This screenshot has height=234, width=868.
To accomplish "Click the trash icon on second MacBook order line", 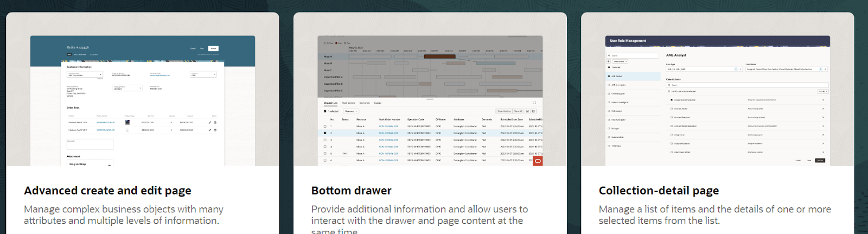I will point(215,130).
